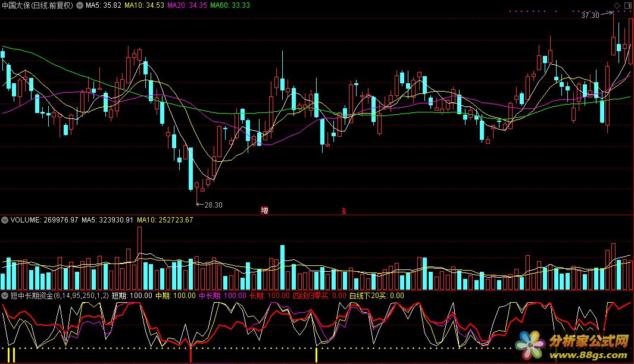
Task: Open the main chart indicator dropdown circle
Action: click(80, 5)
